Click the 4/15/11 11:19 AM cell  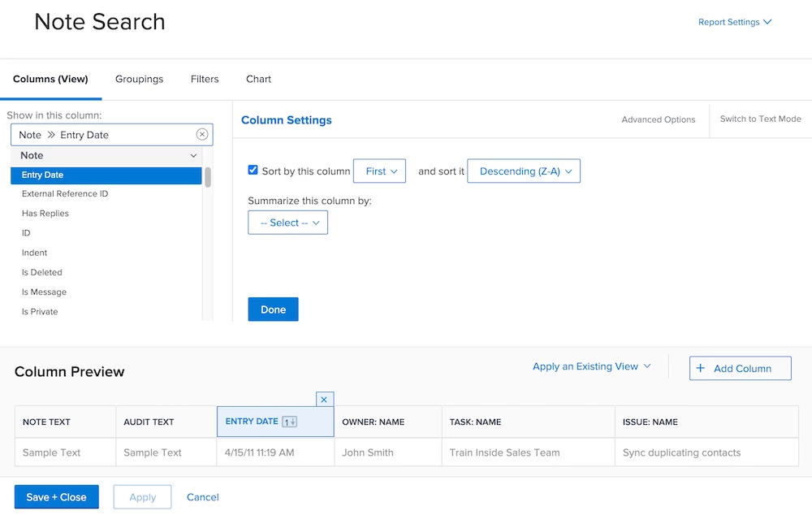275,452
